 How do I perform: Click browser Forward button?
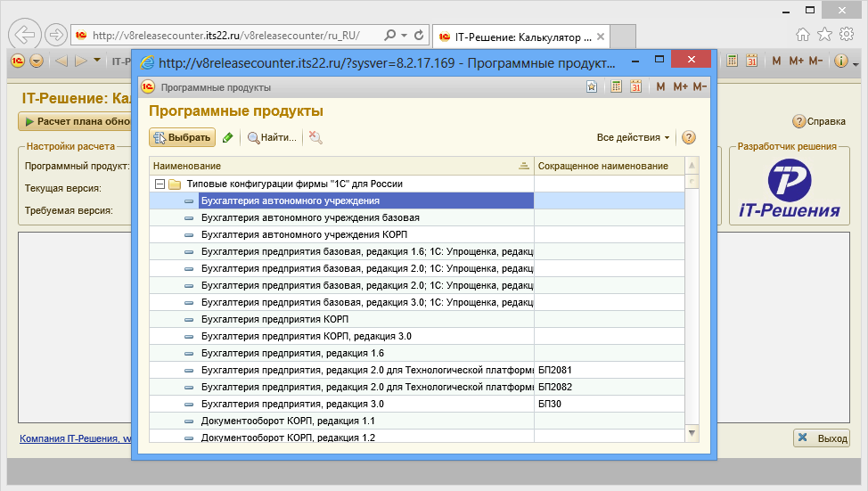point(56,35)
